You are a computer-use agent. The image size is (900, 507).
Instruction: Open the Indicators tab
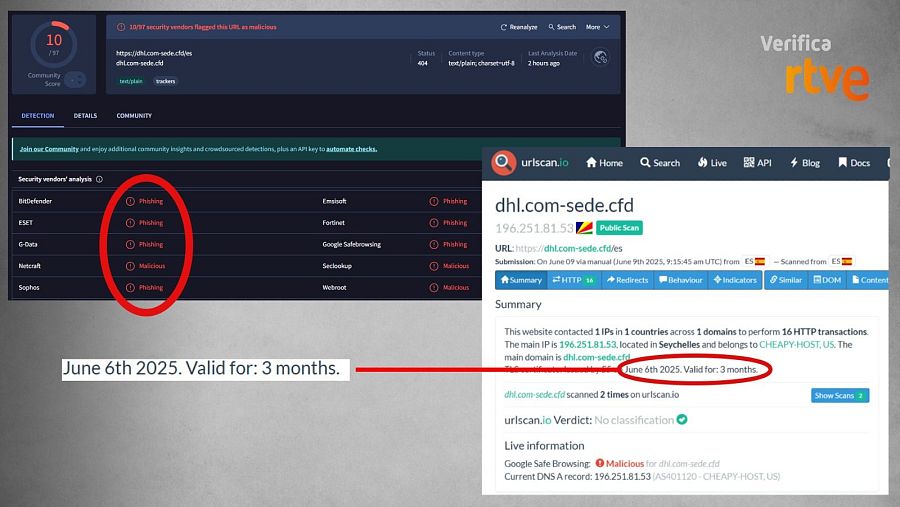pyautogui.click(x=735, y=280)
